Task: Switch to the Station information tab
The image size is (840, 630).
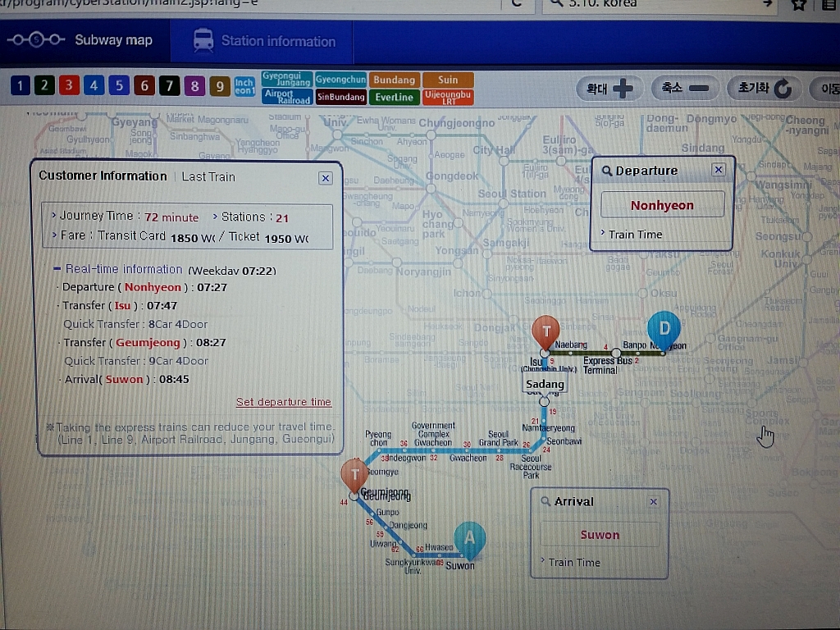Action: [x=264, y=41]
